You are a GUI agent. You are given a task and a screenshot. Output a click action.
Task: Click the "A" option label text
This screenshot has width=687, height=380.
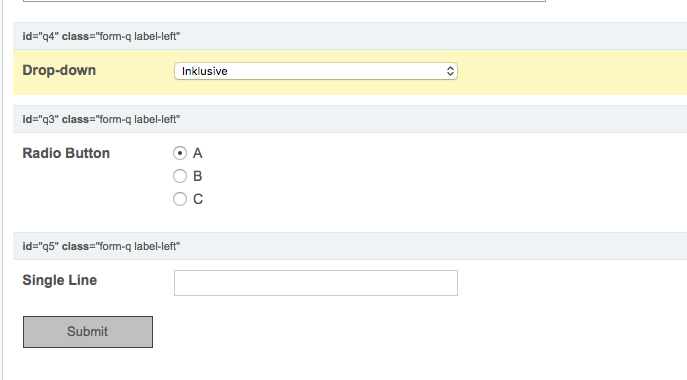click(198, 153)
